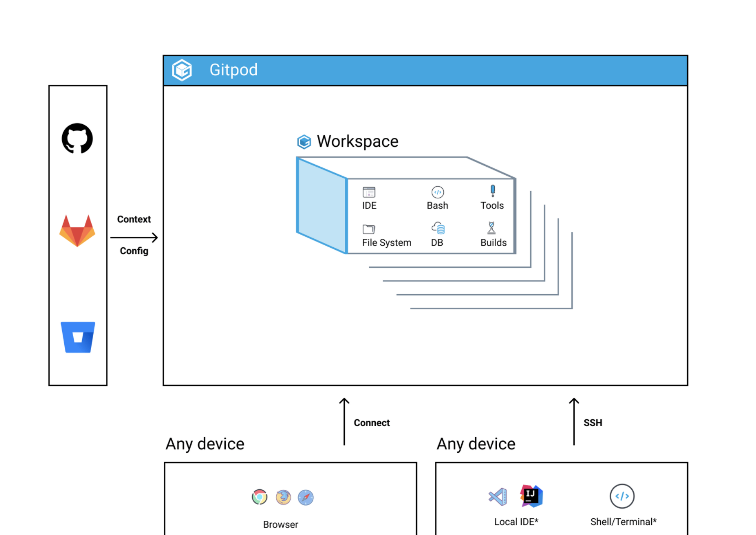
Task: Click the "Builds" label
Action: [493, 243]
